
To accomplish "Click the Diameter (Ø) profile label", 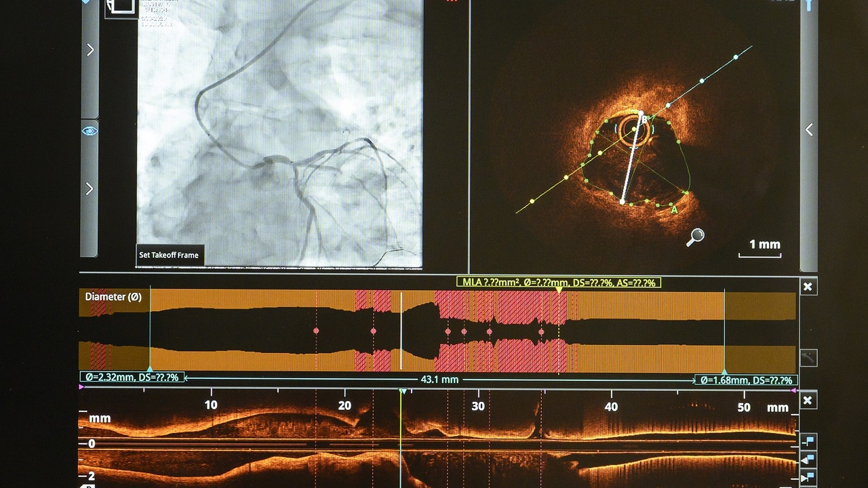I will (x=113, y=297).
